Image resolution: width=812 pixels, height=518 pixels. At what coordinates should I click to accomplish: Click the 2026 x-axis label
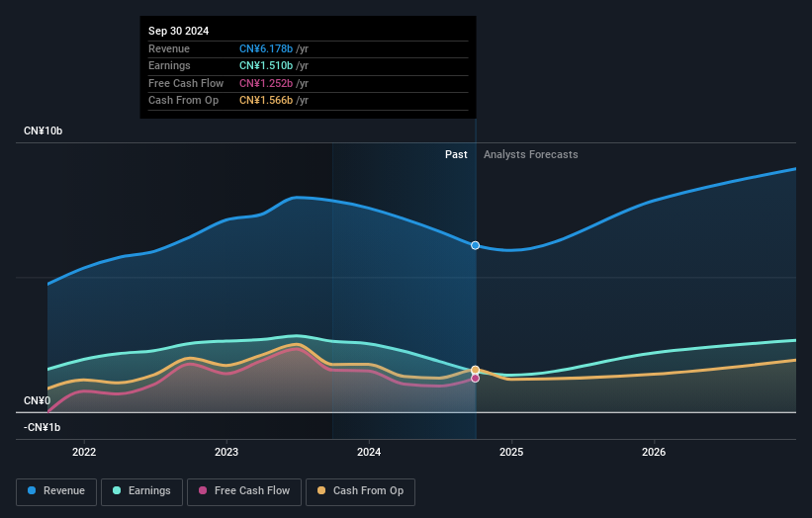click(654, 452)
